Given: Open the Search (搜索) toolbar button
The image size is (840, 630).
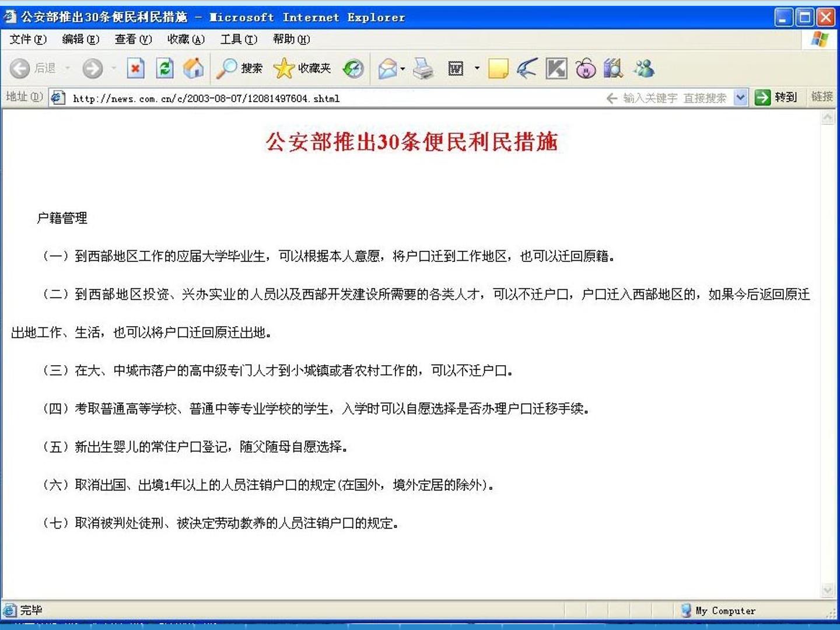Looking at the screenshot, I should click(x=240, y=69).
